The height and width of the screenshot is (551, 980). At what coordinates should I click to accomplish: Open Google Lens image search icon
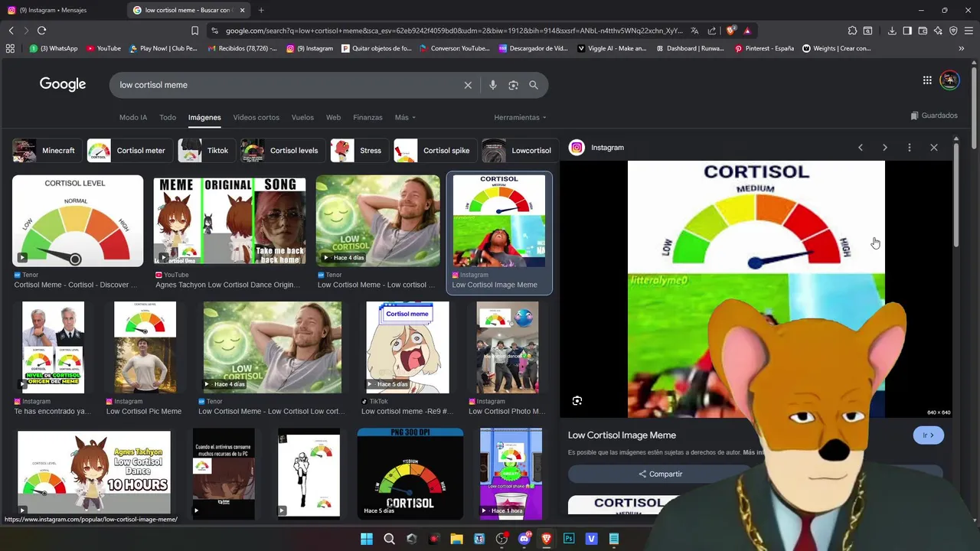click(x=513, y=85)
